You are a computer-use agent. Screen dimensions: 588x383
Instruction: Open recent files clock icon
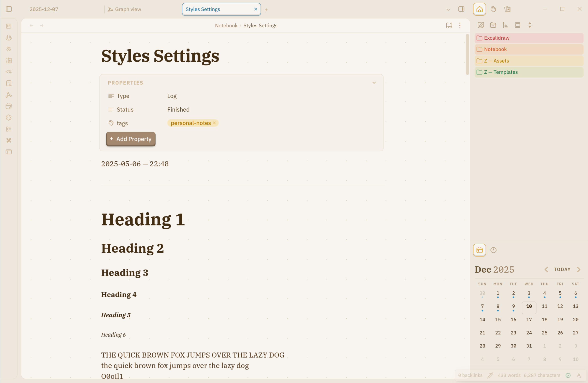[x=493, y=250]
